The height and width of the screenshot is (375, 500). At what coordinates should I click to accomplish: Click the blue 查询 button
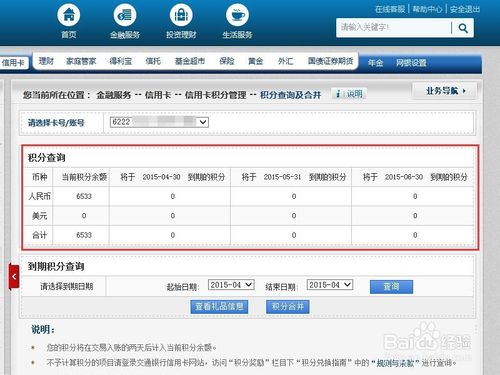coord(391,287)
